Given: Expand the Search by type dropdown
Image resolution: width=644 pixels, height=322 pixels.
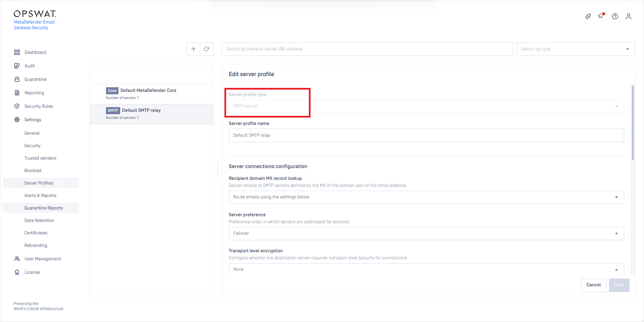Looking at the screenshot, I should point(575,49).
